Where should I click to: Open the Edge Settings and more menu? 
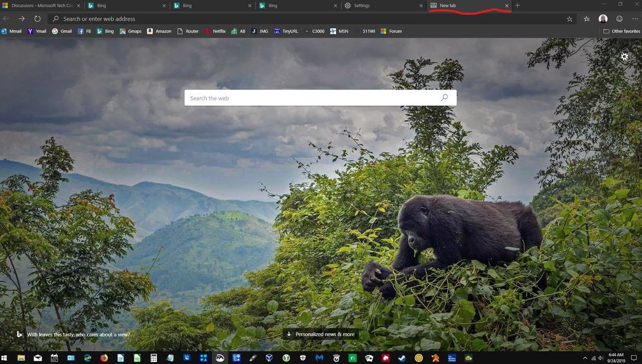[x=635, y=19]
